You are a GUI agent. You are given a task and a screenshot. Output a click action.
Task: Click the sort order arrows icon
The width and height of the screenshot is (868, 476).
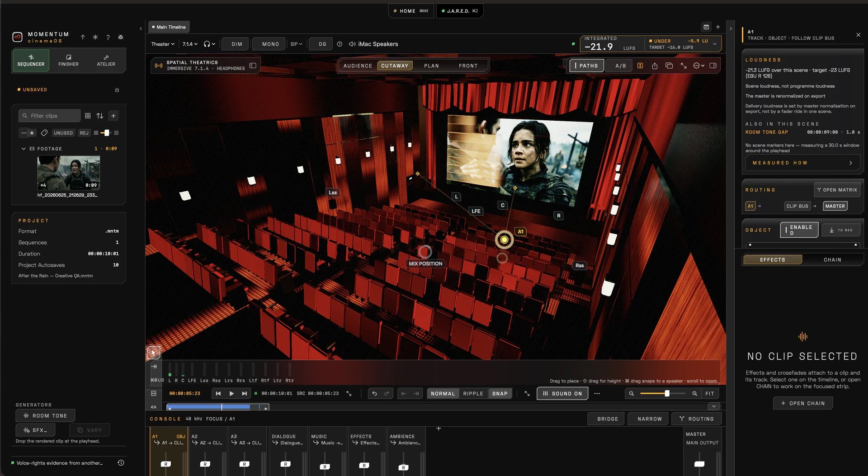(100, 116)
